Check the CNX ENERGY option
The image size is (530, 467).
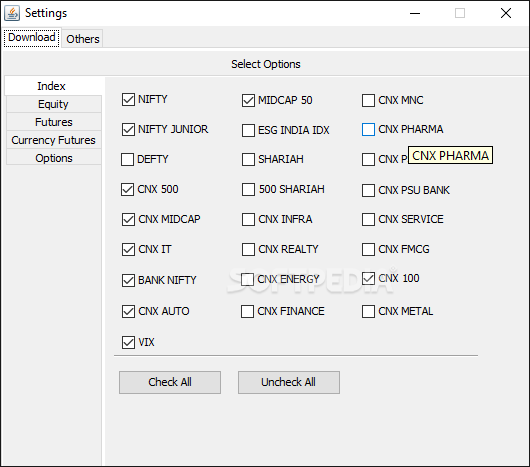(247, 279)
